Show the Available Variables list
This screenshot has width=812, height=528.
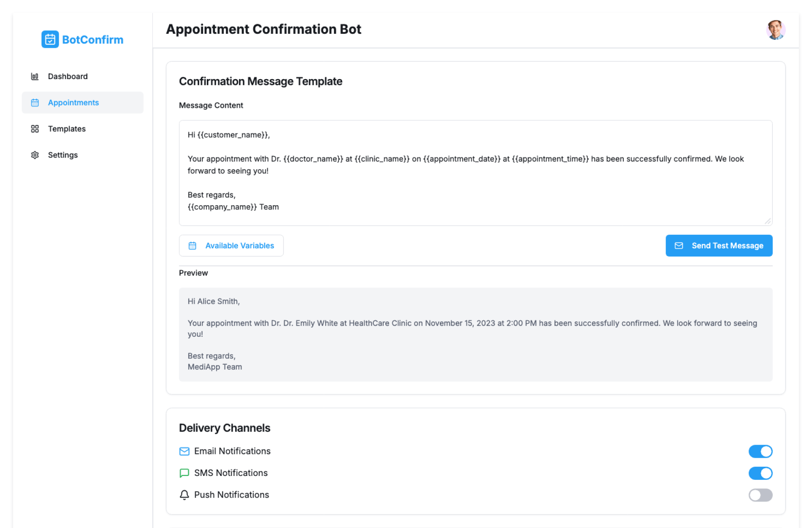[231, 246]
